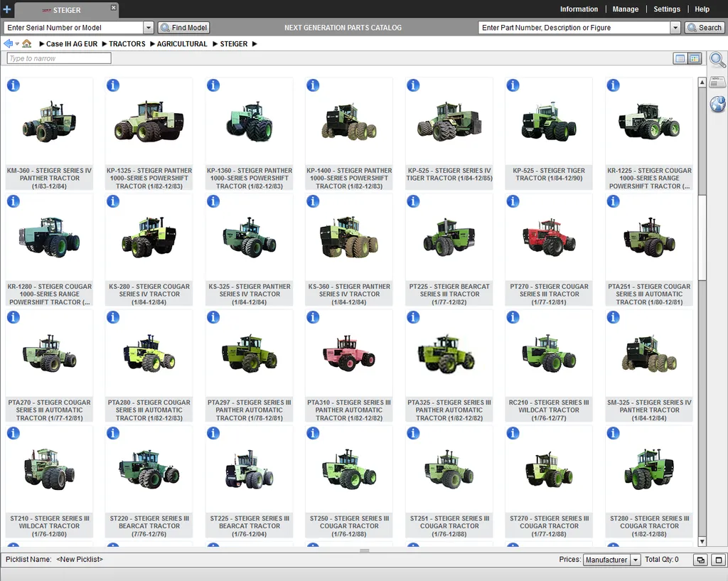Screen dimensions: 728x581
Task: Select the STEIGER tab
Action: pos(66,10)
